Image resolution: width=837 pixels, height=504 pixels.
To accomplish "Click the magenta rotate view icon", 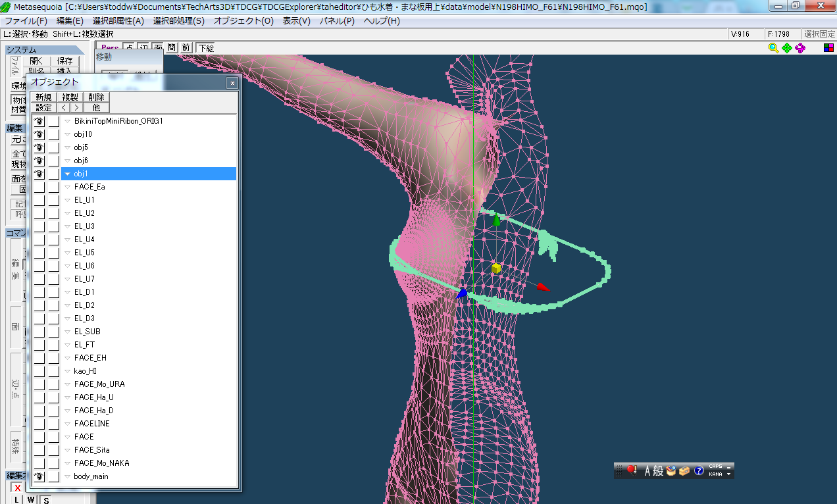I will point(800,47).
